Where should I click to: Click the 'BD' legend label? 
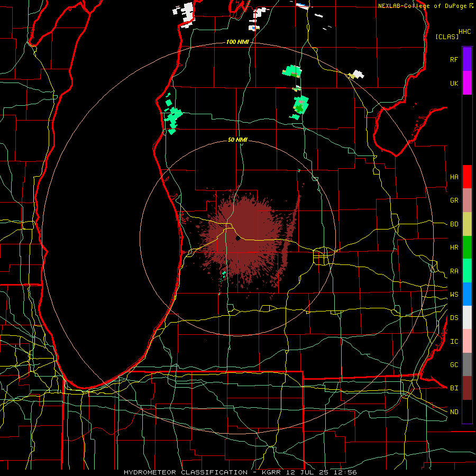point(454,224)
